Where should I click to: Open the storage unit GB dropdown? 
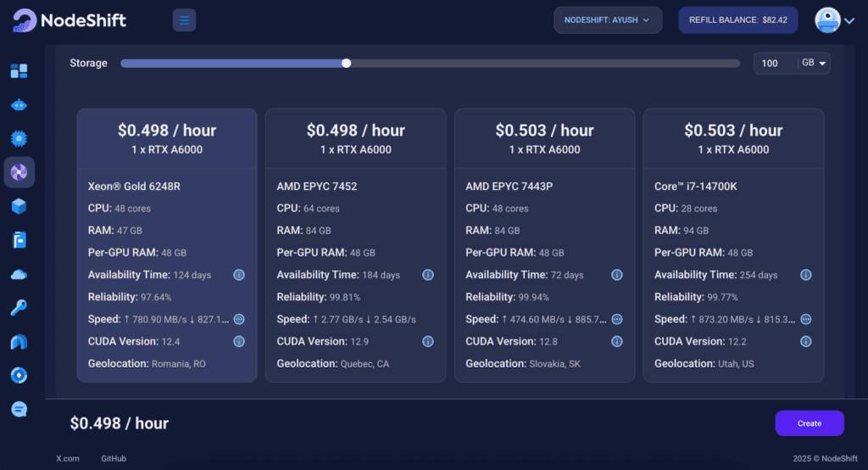[x=815, y=64]
